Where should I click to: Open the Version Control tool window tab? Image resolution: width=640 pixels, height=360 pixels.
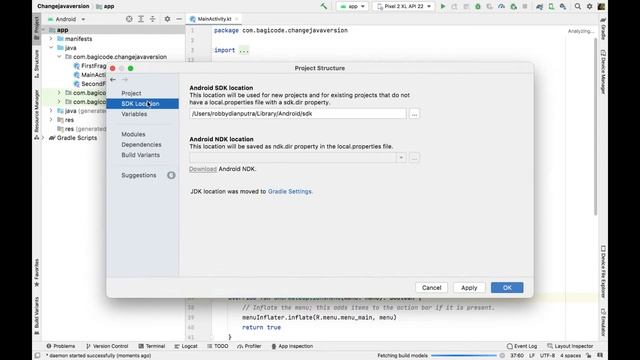(107, 346)
